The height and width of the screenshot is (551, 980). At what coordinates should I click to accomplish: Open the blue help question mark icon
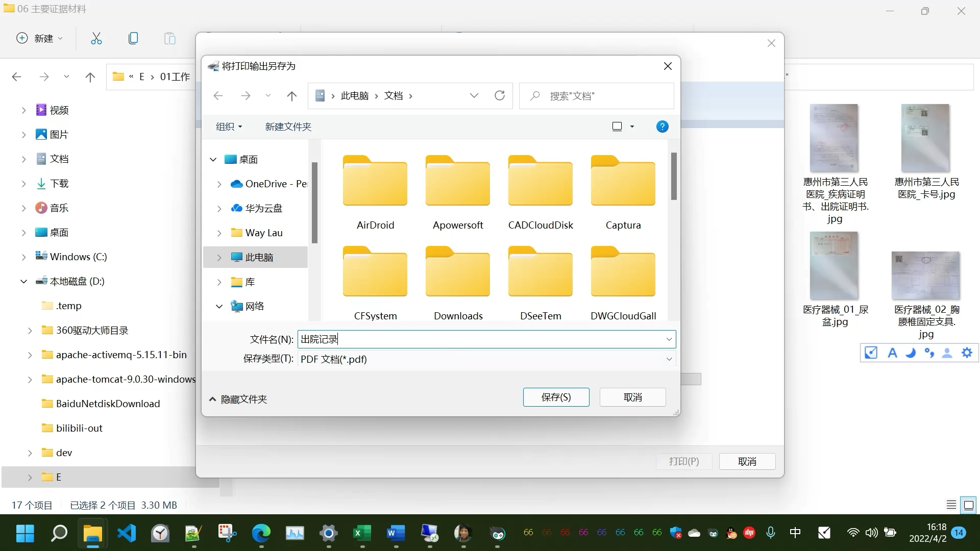pos(662,127)
